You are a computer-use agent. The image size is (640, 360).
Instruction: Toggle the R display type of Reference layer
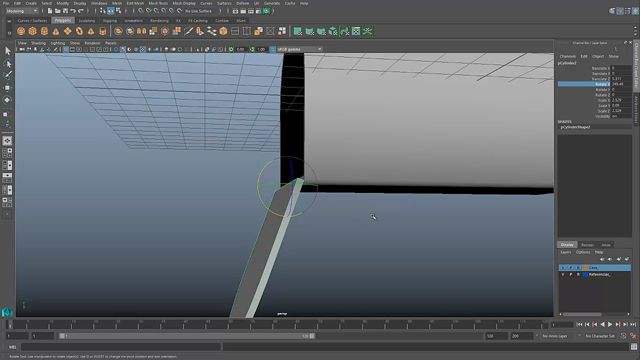[x=578, y=275]
